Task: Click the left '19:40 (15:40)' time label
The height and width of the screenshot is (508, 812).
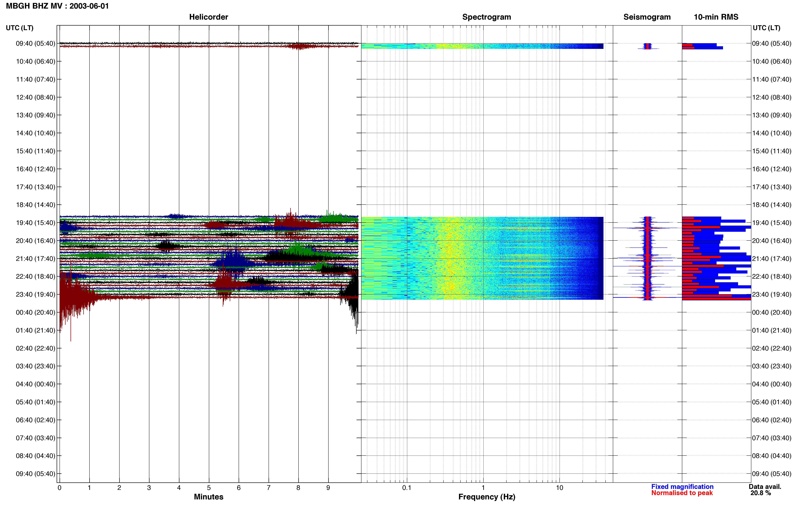Action: [36, 222]
